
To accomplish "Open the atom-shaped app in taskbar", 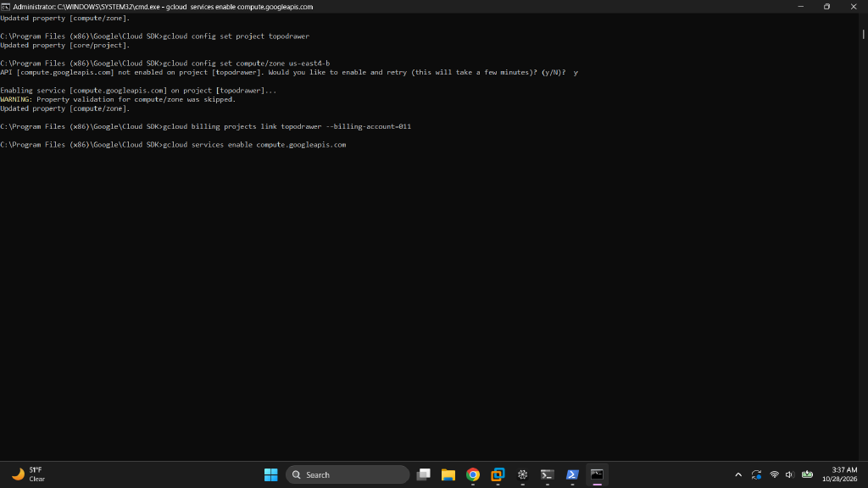I will [x=522, y=474].
